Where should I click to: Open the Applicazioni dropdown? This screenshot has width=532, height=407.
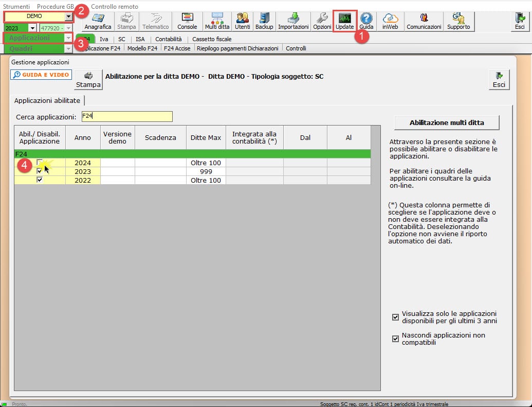68,38
